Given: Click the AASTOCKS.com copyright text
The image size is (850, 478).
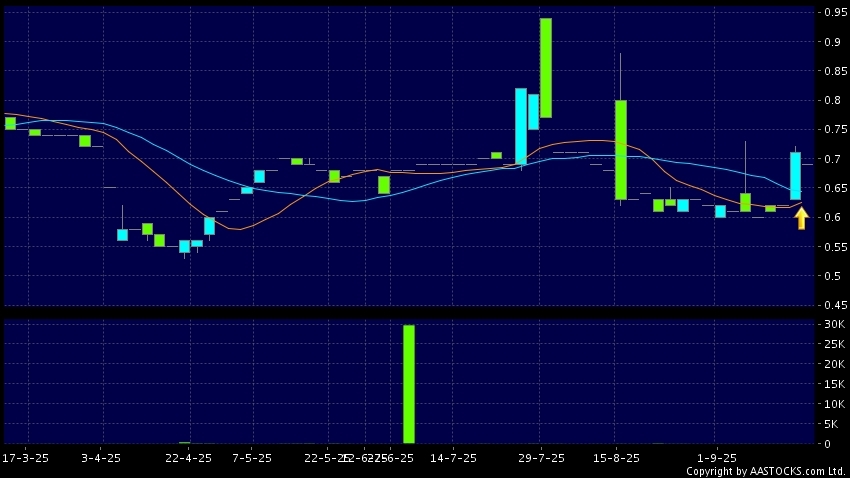Looking at the screenshot, I should click(x=767, y=471).
